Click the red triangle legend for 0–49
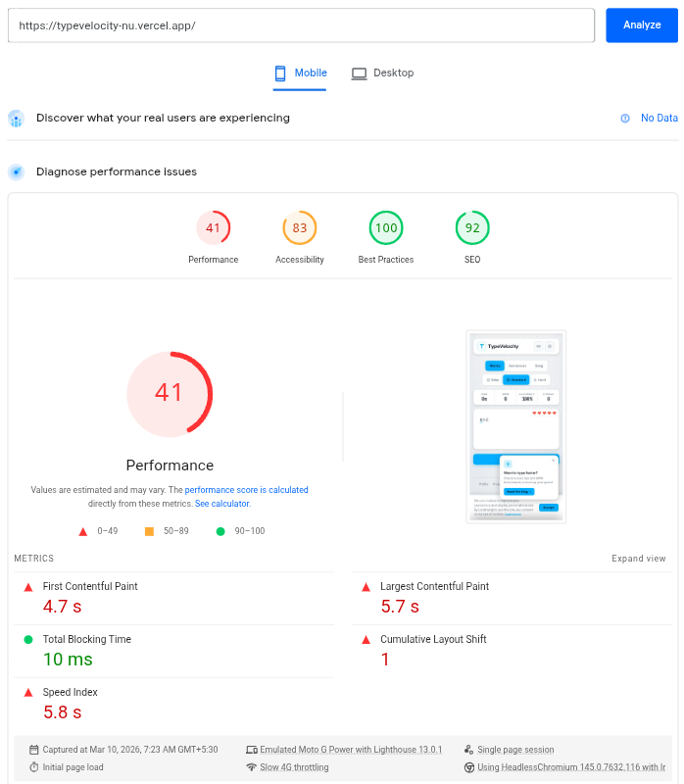 pyautogui.click(x=83, y=531)
